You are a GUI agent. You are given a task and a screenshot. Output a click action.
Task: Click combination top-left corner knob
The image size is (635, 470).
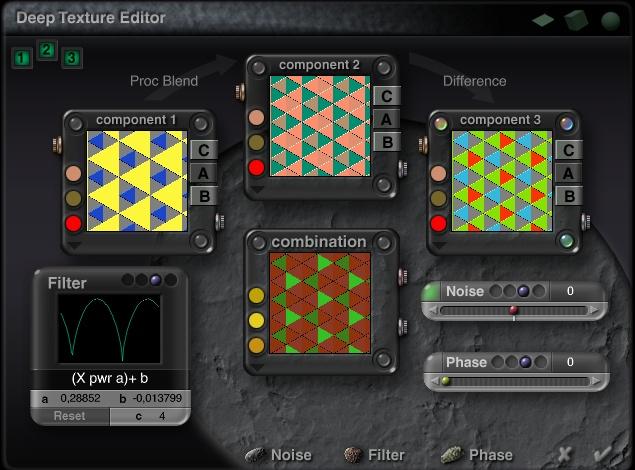pyautogui.click(x=258, y=243)
